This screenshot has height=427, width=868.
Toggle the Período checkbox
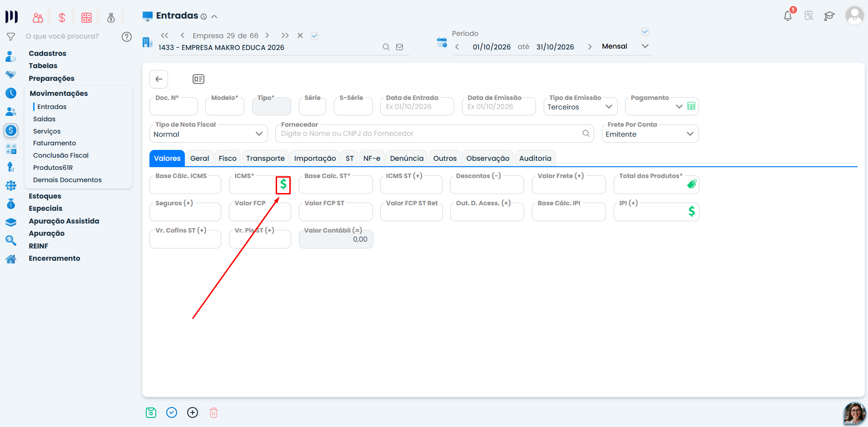(645, 31)
